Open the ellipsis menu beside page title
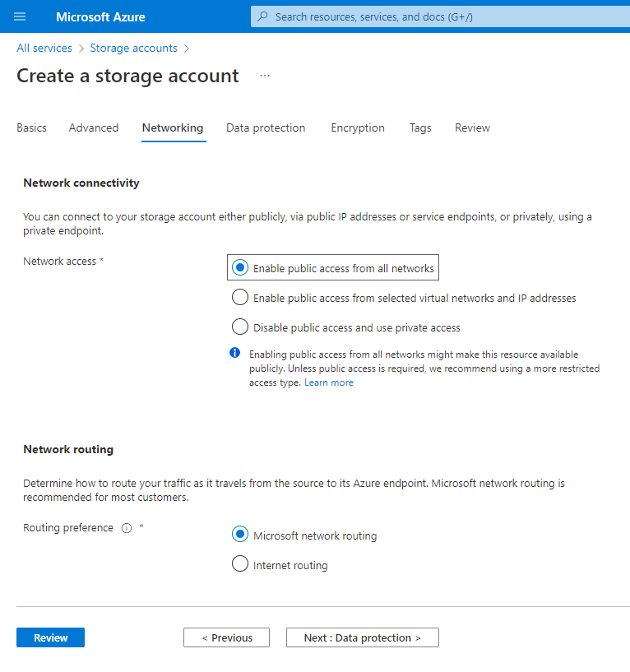The width and height of the screenshot is (630, 672). pyautogui.click(x=265, y=76)
